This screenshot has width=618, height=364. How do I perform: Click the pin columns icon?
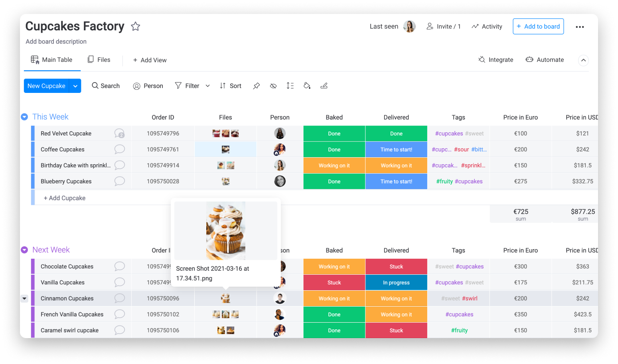[x=257, y=86]
